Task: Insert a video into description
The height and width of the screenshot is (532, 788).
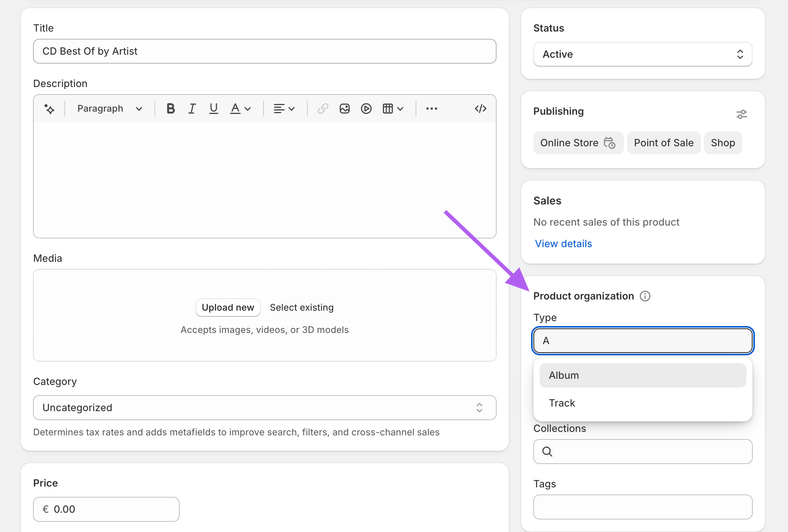Action: click(x=366, y=109)
